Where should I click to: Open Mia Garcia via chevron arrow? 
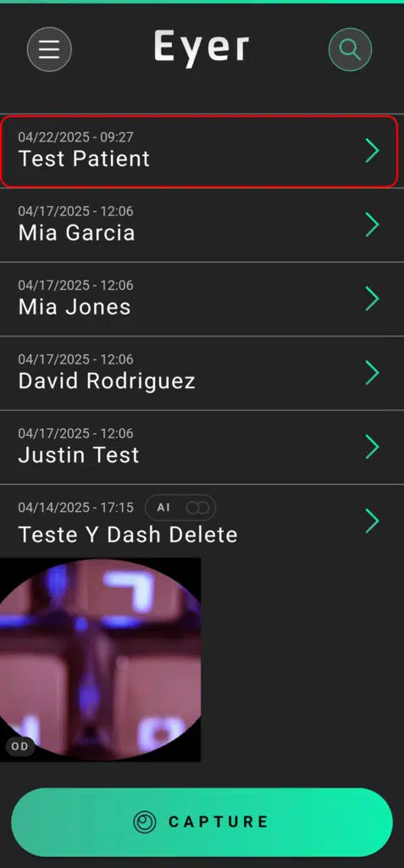pyautogui.click(x=373, y=225)
